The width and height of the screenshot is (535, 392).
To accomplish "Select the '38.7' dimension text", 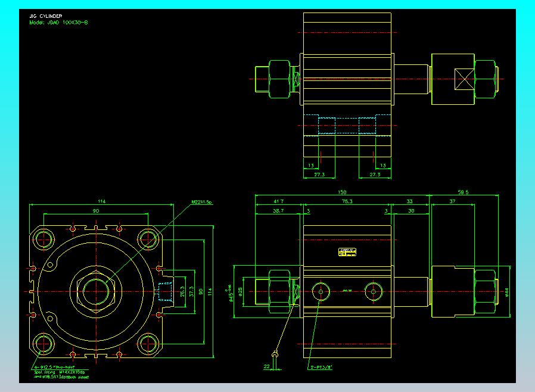I will coord(278,211).
